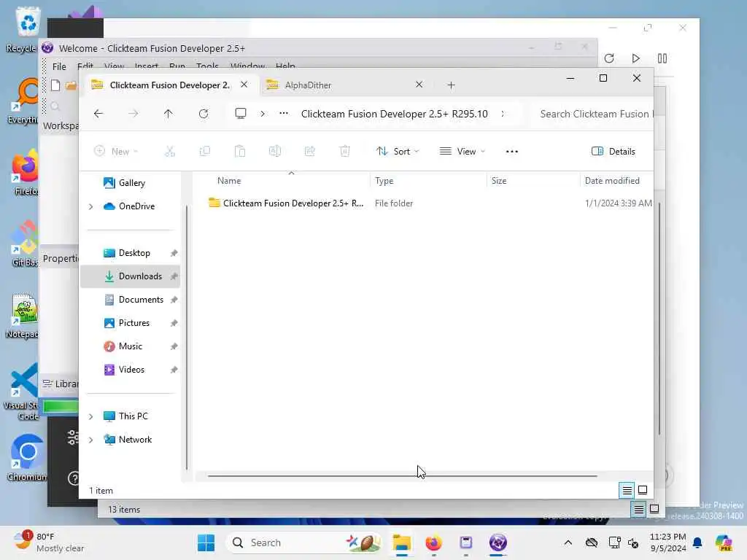747x560 pixels.
Task: Click the taskbar Search box
Action: click(x=303, y=542)
